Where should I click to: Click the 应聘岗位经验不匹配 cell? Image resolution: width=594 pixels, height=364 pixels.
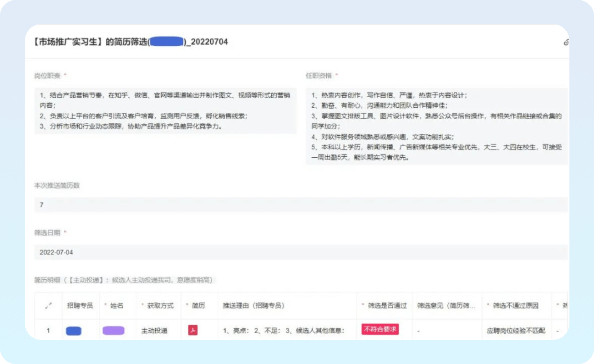point(516,331)
